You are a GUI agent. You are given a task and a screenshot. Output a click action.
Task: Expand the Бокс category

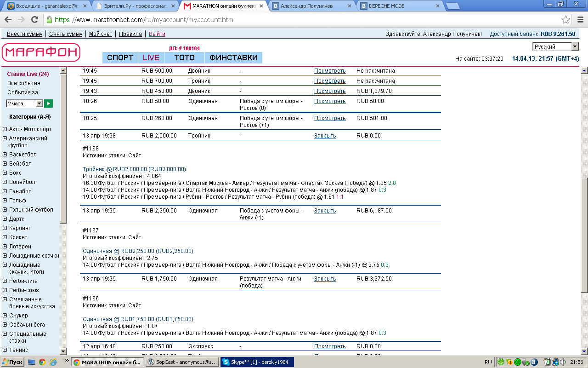[x=5, y=173]
